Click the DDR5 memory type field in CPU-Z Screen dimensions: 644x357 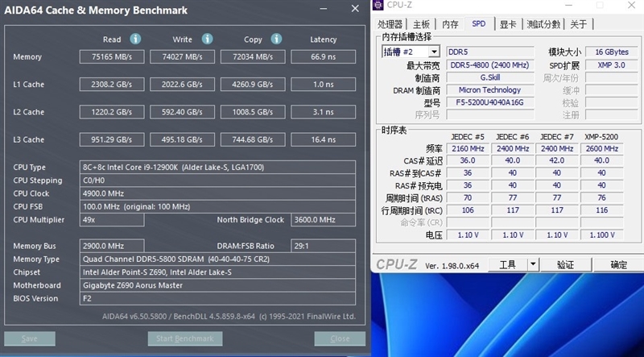[x=490, y=52]
